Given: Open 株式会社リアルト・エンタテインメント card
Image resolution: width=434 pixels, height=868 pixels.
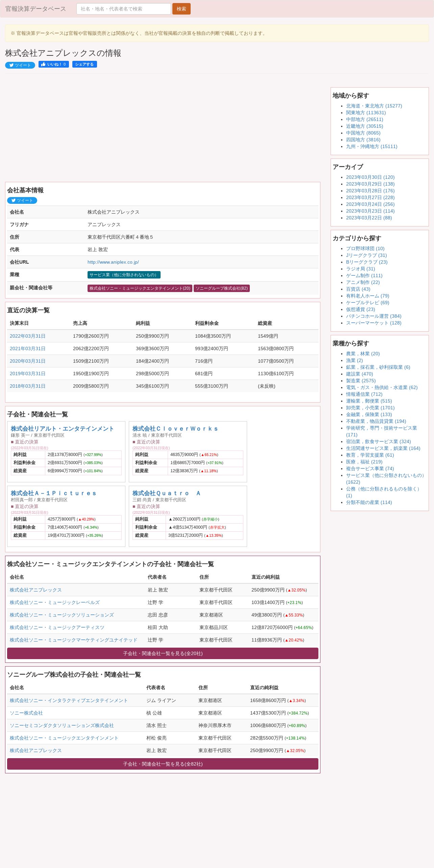Looking at the screenshot, I should point(62,429).
